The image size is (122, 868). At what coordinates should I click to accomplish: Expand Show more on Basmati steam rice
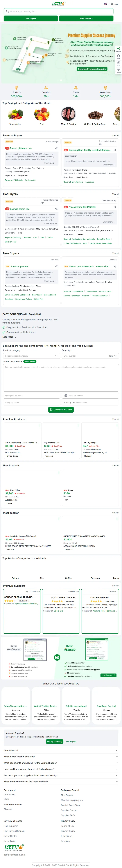point(50,224)
